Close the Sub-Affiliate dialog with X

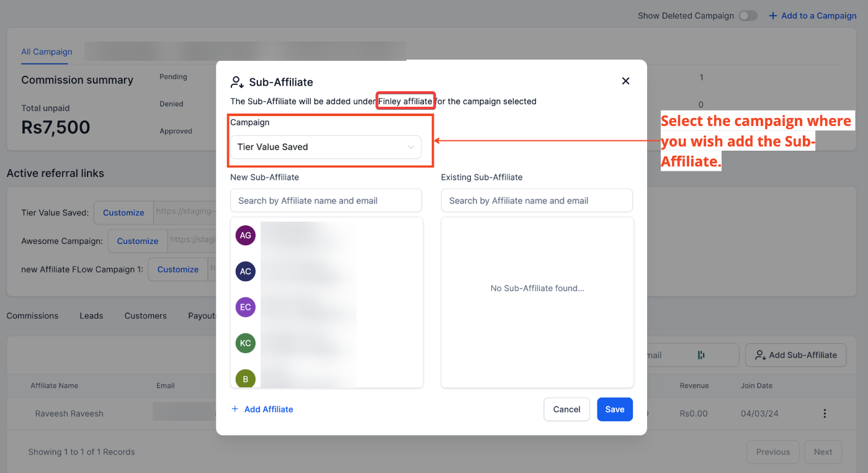[x=625, y=81]
